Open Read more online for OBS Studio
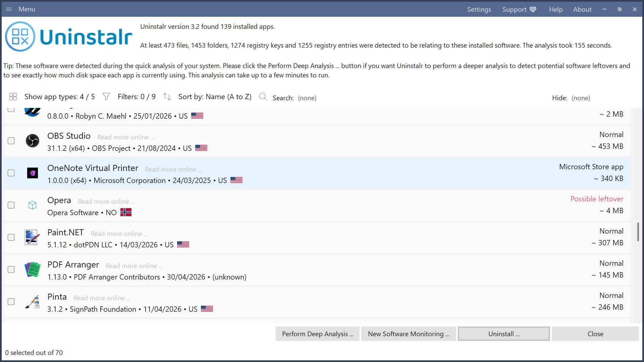 pos(126,137)
